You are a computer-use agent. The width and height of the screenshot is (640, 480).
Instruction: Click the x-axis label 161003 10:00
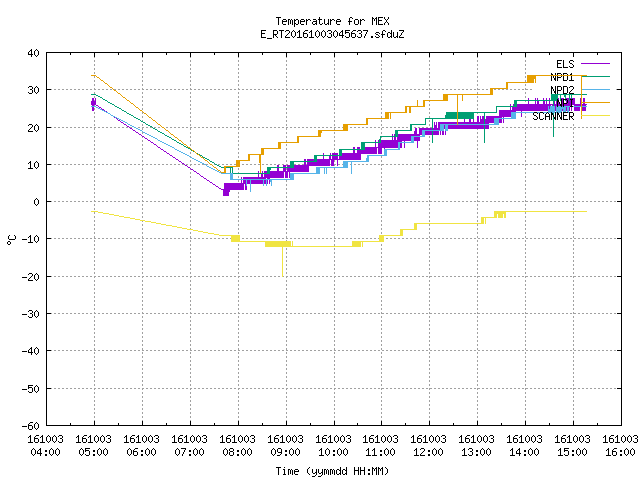pos(333,446)
